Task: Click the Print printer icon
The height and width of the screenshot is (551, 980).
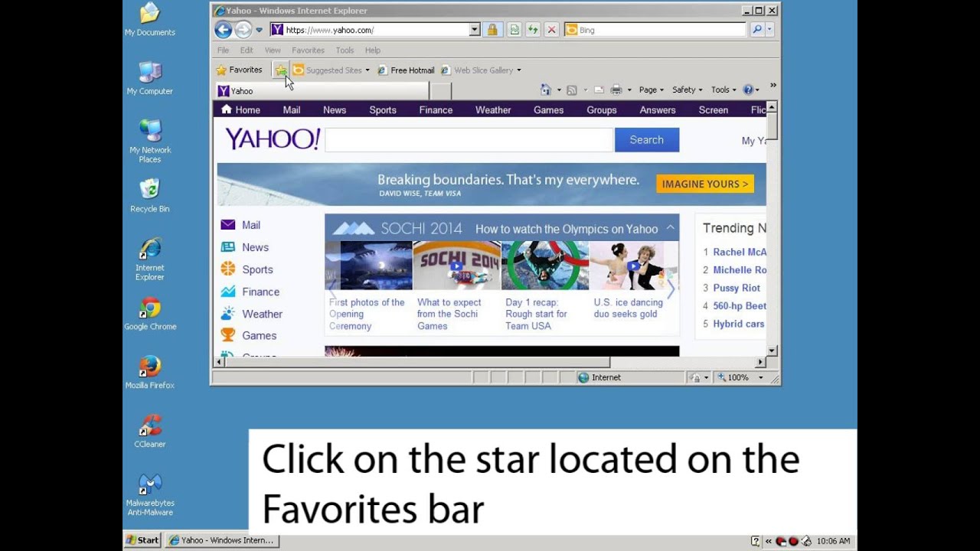Action: point(616,90)
